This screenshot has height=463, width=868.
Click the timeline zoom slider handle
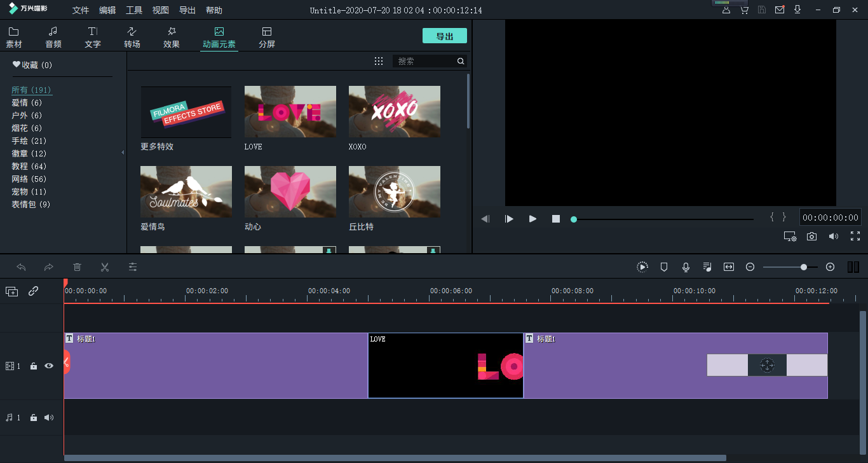(x=804, y=267)
